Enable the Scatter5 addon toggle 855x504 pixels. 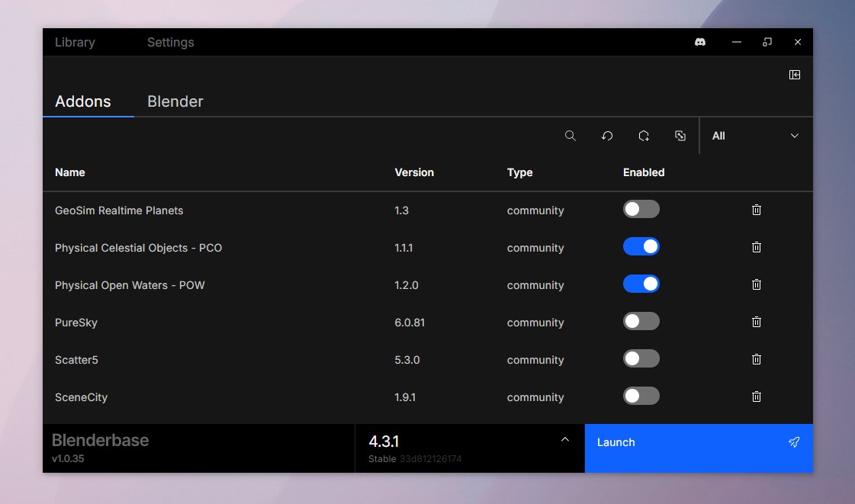(641, 358)
